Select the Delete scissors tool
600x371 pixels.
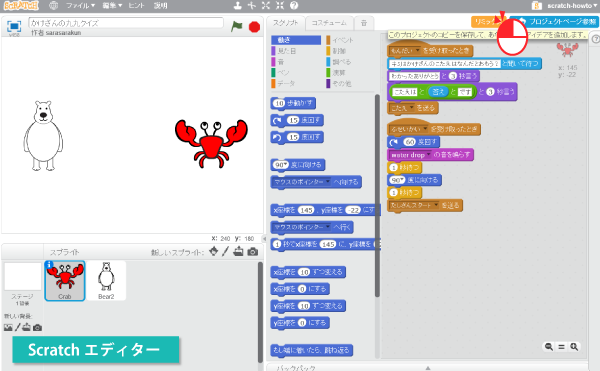[x=252, y=5]
